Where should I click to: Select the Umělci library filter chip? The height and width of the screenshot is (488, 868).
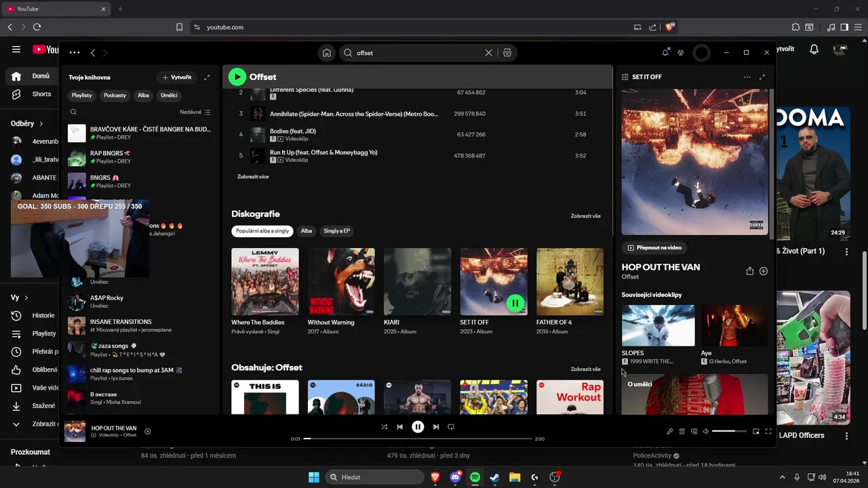[x=169, y=96]
